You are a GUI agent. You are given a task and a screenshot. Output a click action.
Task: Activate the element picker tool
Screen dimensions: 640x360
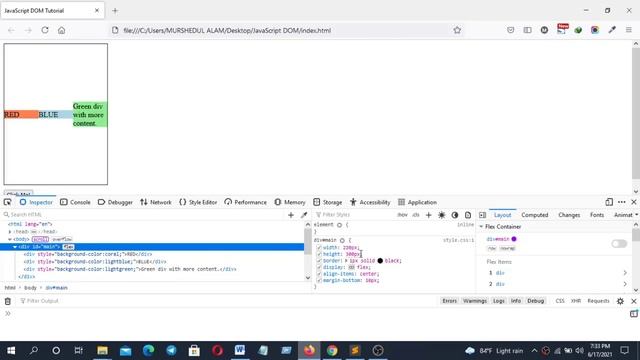[x=7, y=202]
